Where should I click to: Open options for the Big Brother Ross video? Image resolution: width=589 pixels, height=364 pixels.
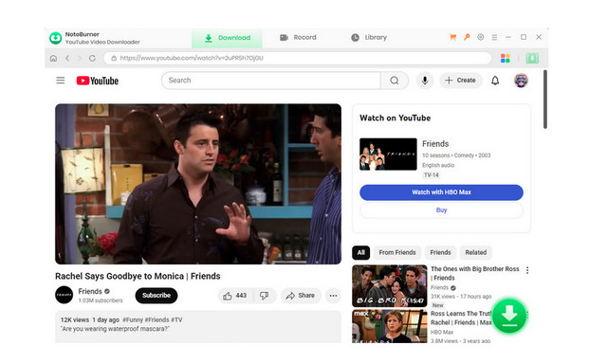(527, 270)
